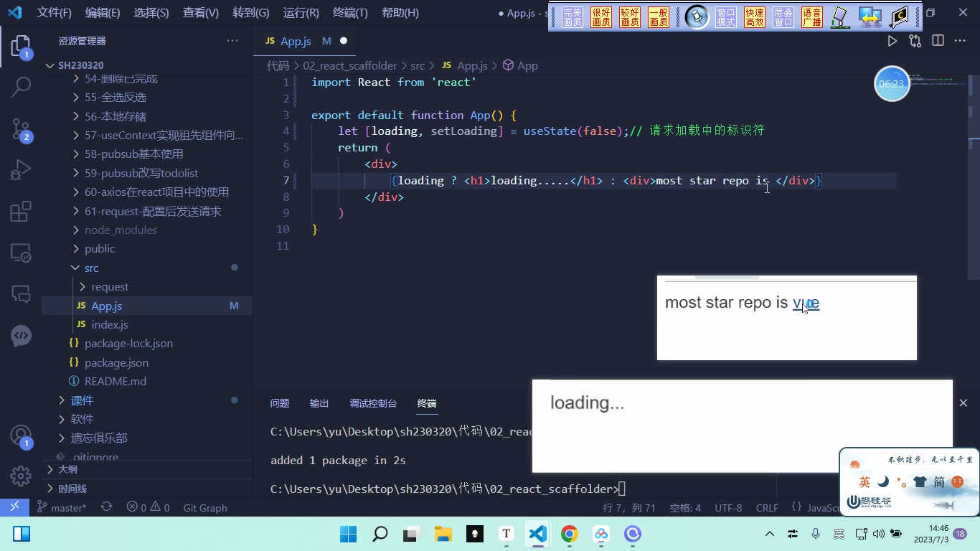Select 较好画质 quality in the recording toolbar

tap(630, 17)
